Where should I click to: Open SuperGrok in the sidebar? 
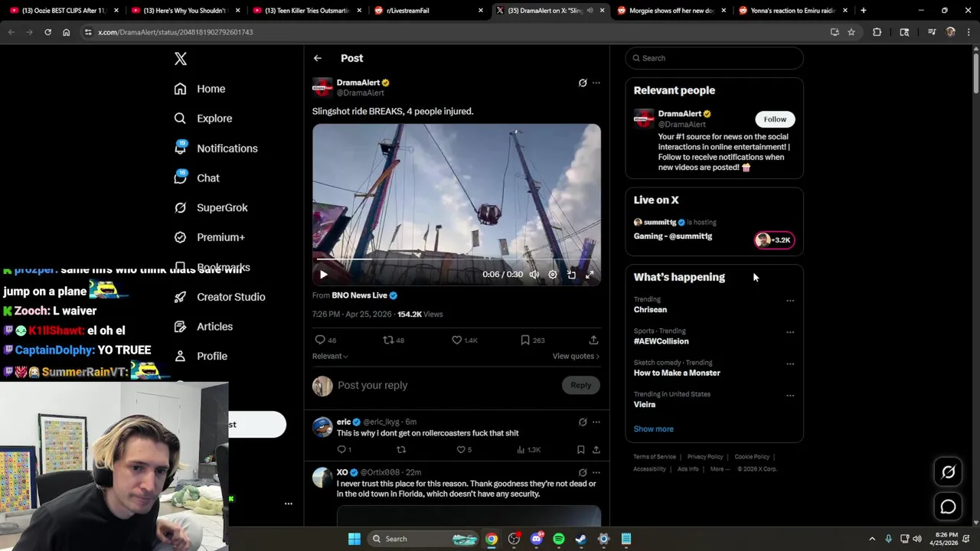click(211, 207)
